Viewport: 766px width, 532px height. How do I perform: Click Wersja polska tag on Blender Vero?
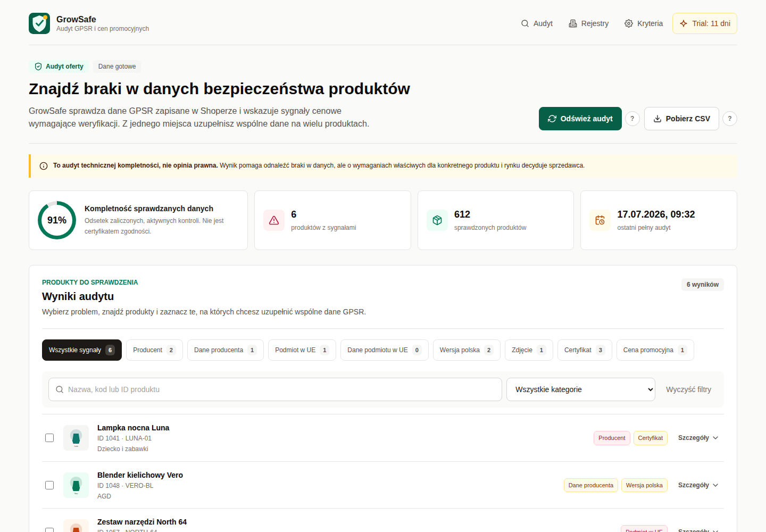(x=644, y=485)
